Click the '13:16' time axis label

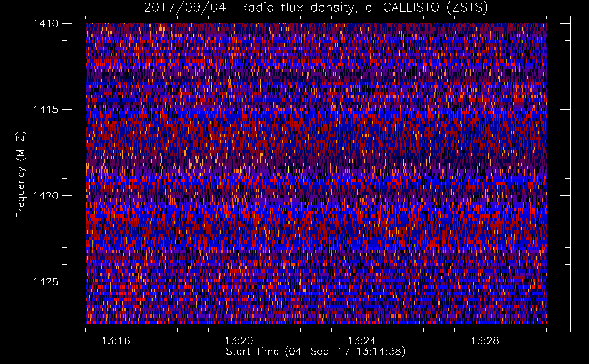click(x=116, y=341)
